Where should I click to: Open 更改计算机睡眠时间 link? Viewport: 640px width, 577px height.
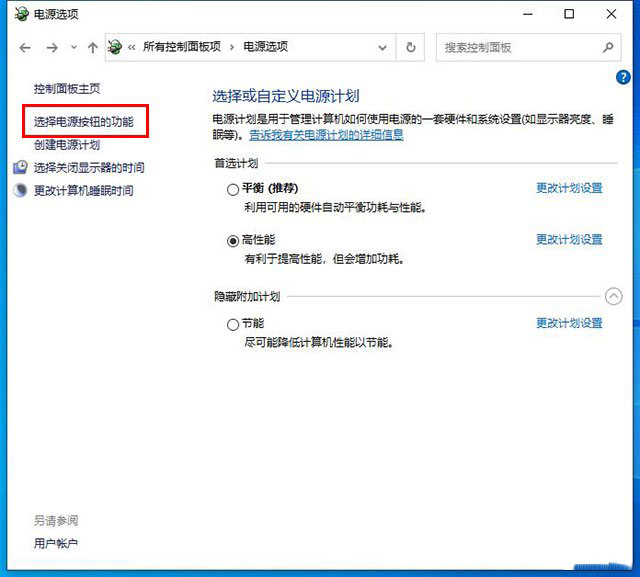tap(84, 191)
